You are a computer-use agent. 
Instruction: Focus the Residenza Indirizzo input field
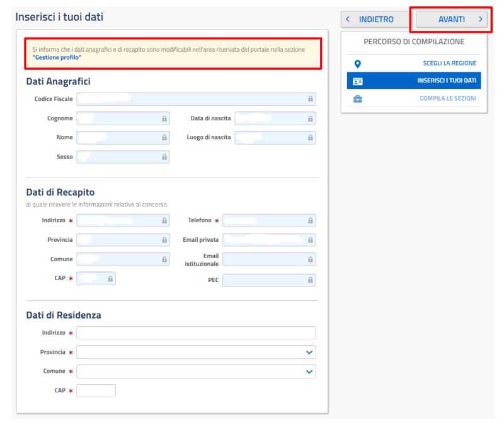click(x=196, y=333)
